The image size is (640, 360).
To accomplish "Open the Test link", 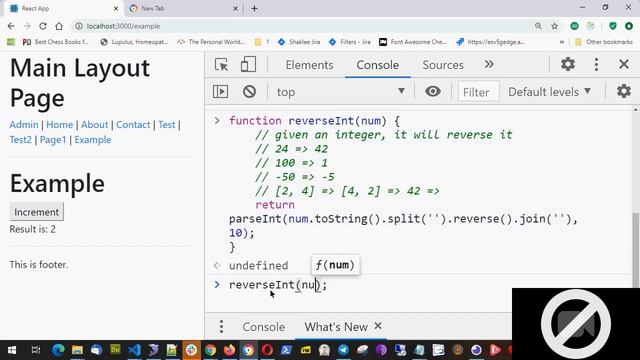I will [x=167, y=124].
